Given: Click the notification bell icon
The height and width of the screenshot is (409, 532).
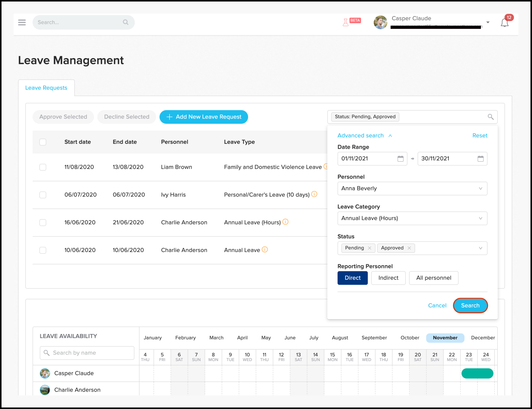Looking at the screenshot, I should point(505,23).
